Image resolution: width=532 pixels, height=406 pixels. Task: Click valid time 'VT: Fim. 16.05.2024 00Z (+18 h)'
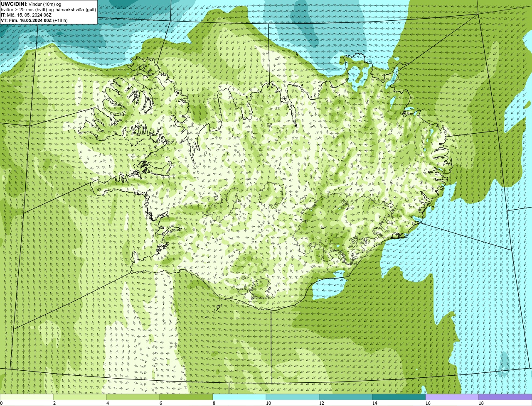click(x=34, y=20)
